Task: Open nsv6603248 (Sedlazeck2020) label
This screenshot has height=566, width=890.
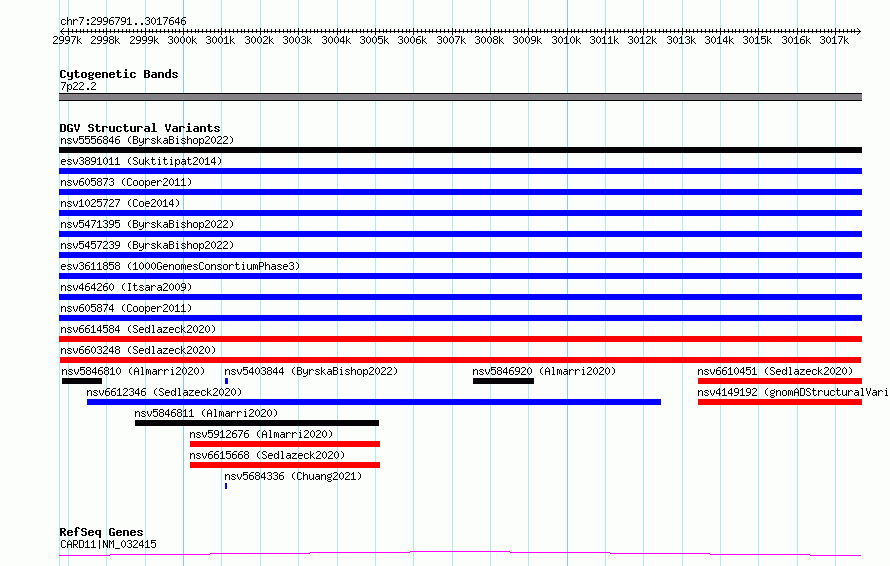Action: (138, 350)
